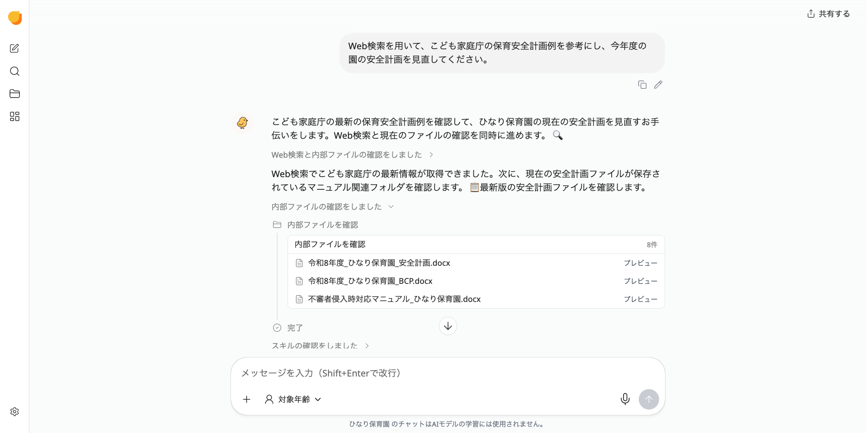Preview 不審者侵入時対応マニュアル file
The image size is (868, 433).
point(641,299)
